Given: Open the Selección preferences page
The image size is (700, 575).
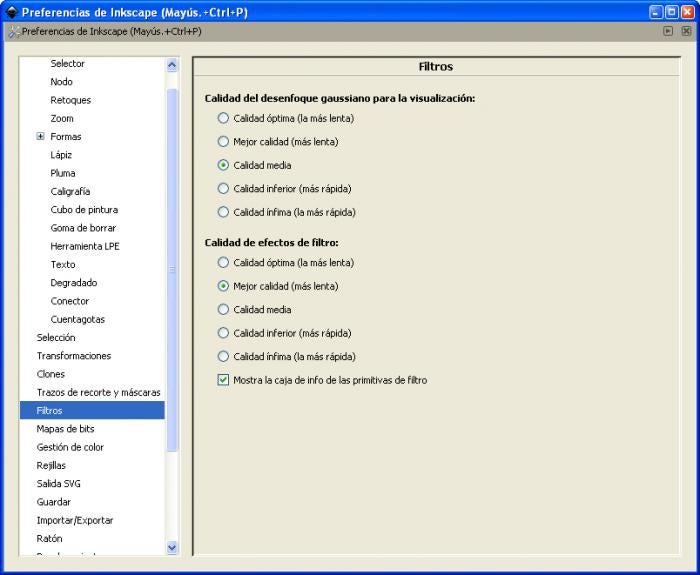Looking at the screenshot, I should [x=56, y=338].
